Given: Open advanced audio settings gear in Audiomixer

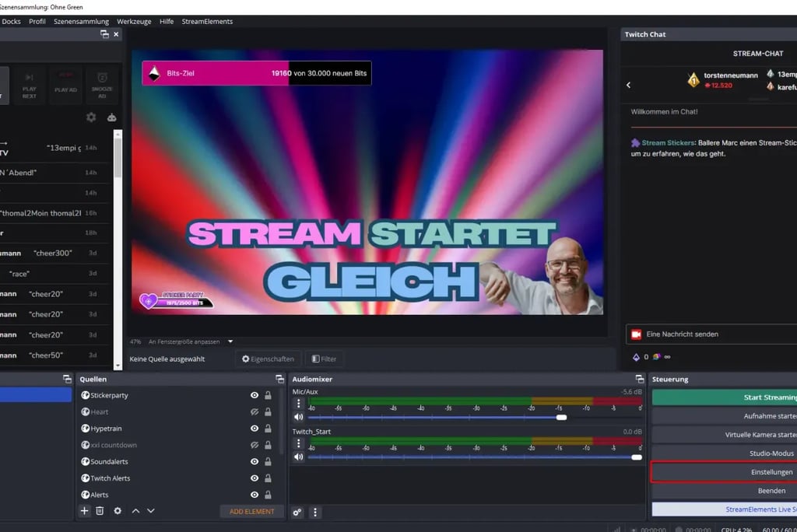Looking at the screenshot, I should (x=297, y=513).
